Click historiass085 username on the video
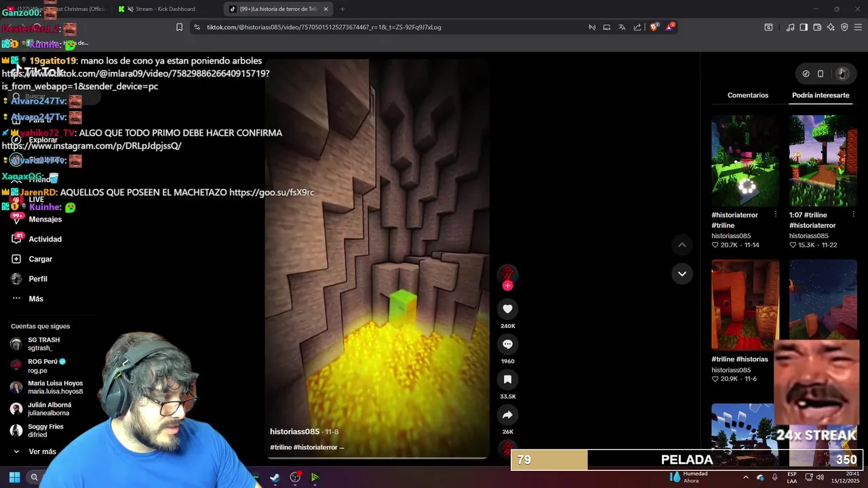Image resolution: width=868 pixels, height=488 pixels. [294, 432]
